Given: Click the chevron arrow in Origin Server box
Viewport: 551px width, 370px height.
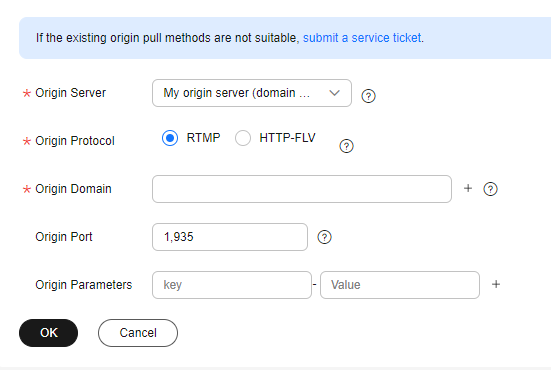Looking at the screenshot, I should (x=334, y=93).
